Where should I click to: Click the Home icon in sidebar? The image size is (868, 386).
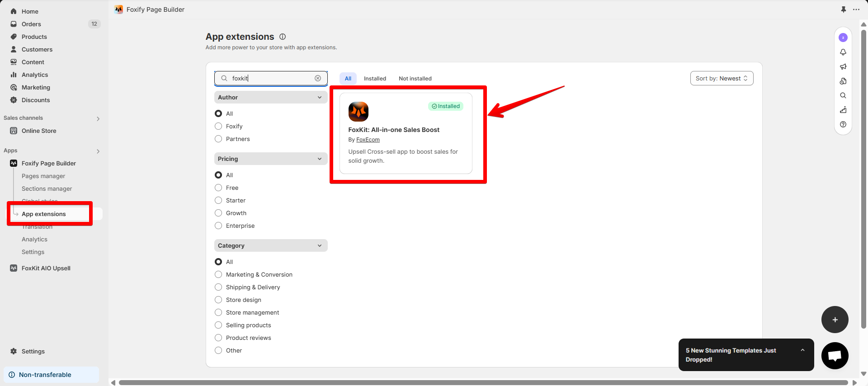14,11
